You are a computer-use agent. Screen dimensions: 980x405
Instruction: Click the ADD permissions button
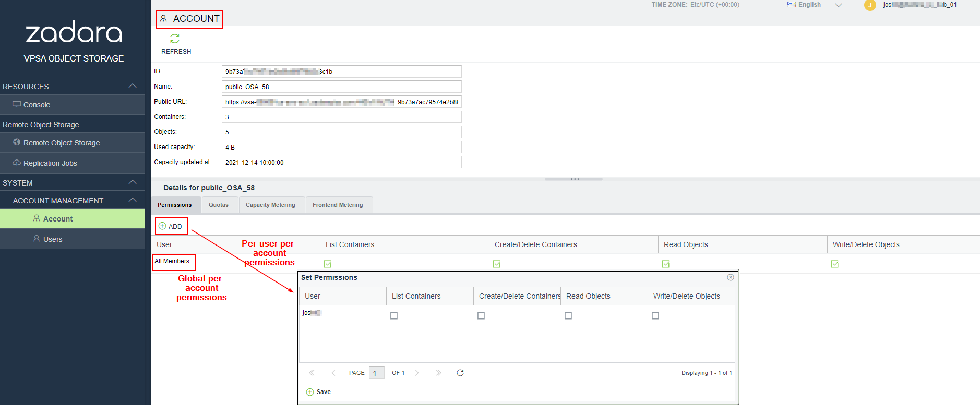(171, 226)
